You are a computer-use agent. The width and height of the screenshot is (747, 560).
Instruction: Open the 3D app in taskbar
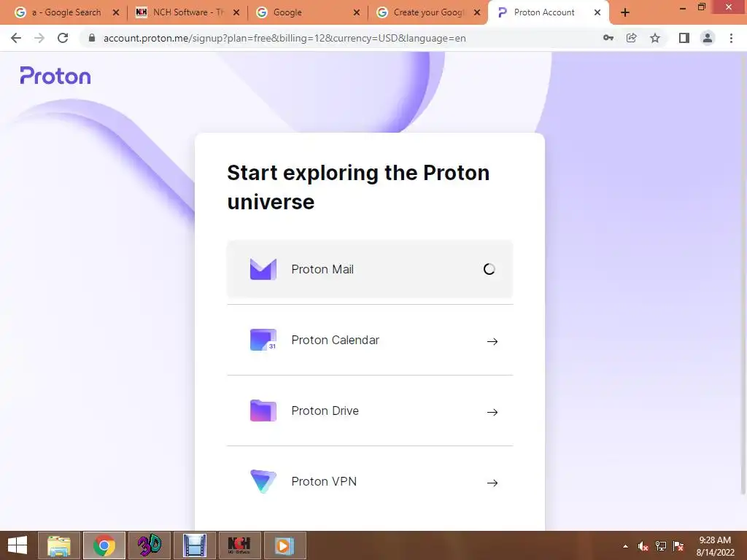[149, 545]
